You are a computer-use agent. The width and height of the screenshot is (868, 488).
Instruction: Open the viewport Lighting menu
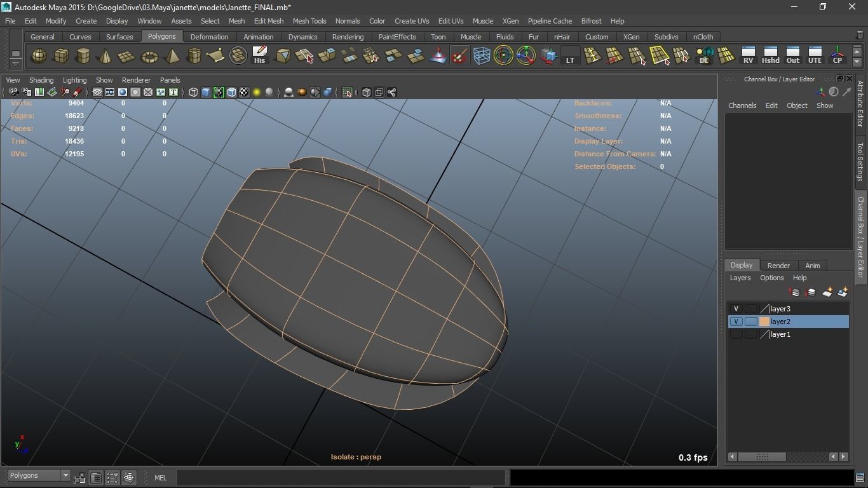pyautogui.click(x=74, y=80)
